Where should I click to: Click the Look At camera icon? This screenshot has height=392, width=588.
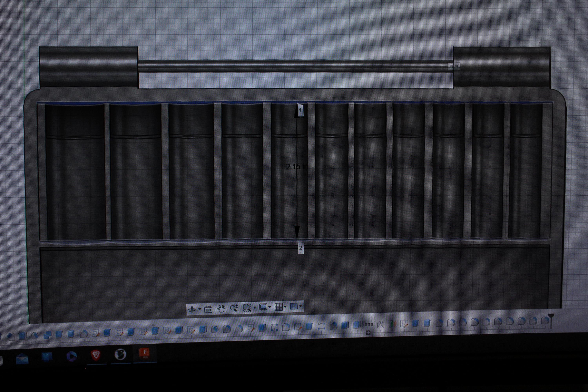click(208, 309)
